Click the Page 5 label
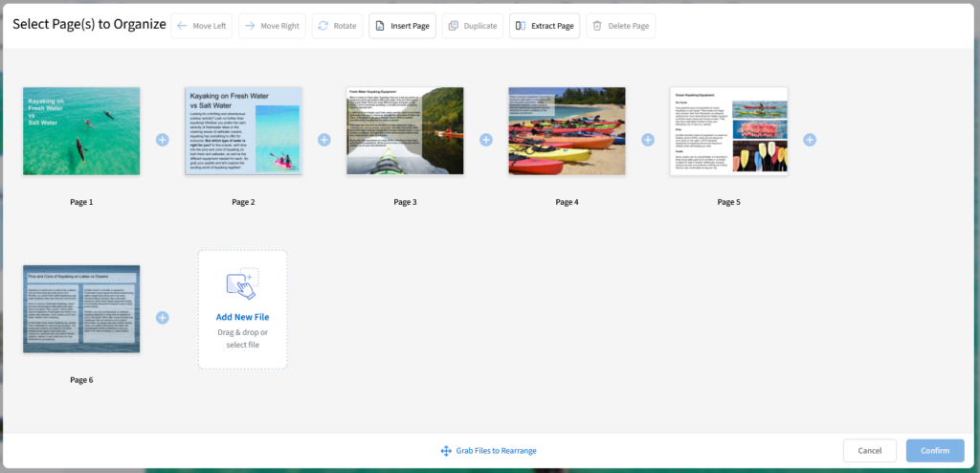This screenshot has height=473, width=980. (x=728, y=202)
